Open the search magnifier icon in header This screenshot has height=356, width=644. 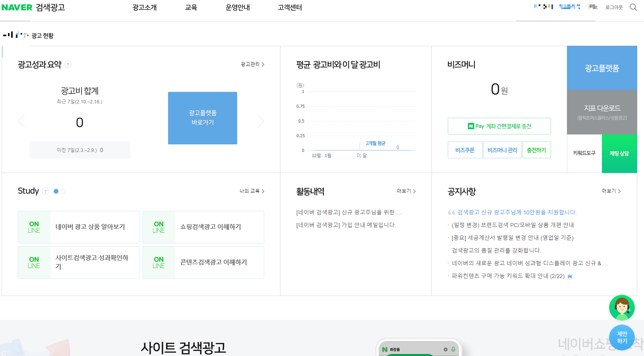click(633, 7)
